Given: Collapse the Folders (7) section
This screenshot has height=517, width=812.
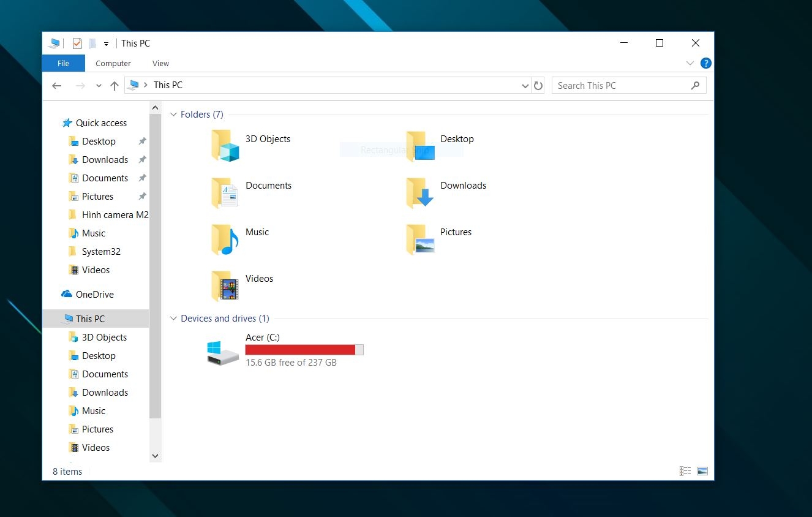Looking at the screenshot, I should (x=173, y=114).
